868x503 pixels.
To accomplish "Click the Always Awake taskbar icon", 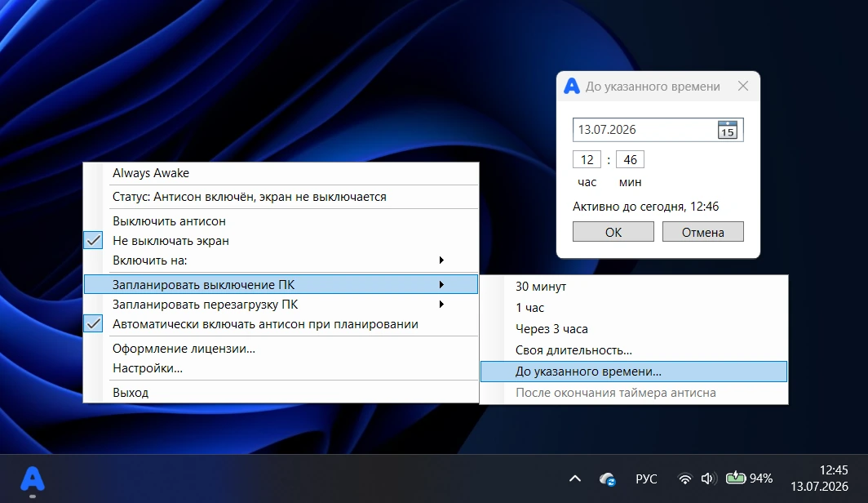I will click(x=33, y=479).
